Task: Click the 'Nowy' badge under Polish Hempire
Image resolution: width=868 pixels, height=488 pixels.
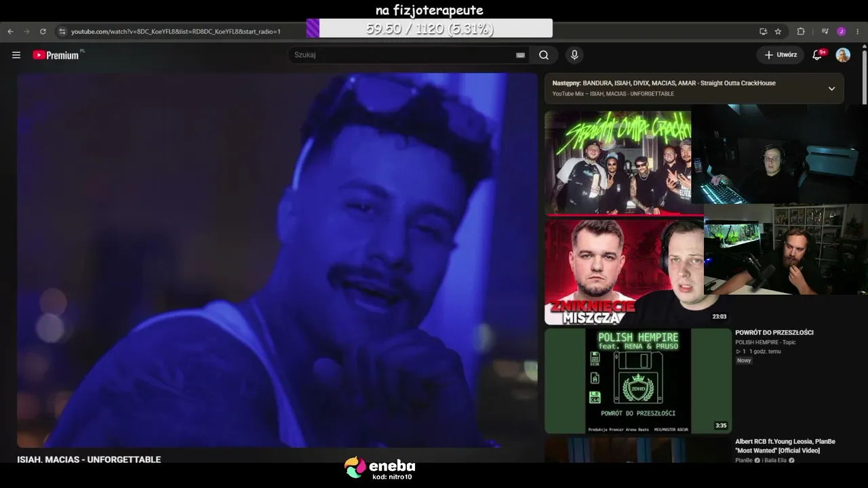Action: pyautogui.click(x=744, y=361)
